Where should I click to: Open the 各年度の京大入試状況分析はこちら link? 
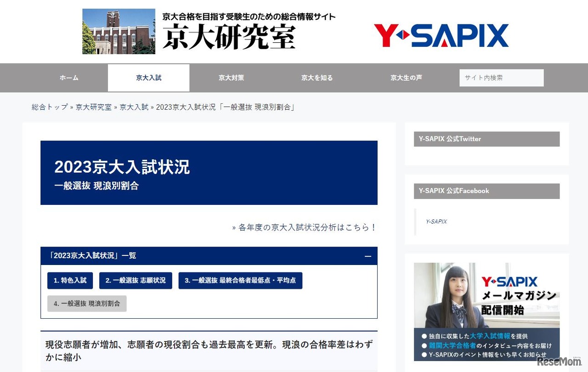[x=307, y=227]
